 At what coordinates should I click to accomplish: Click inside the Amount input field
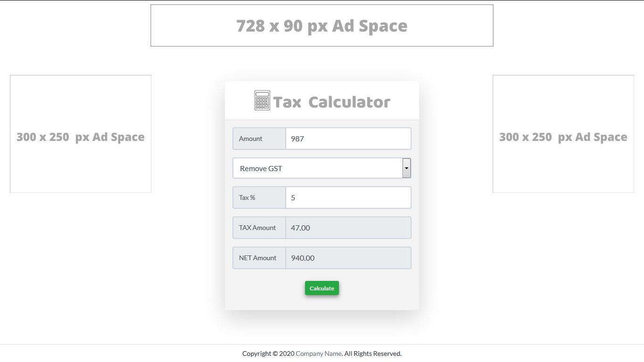coord(348,139)
